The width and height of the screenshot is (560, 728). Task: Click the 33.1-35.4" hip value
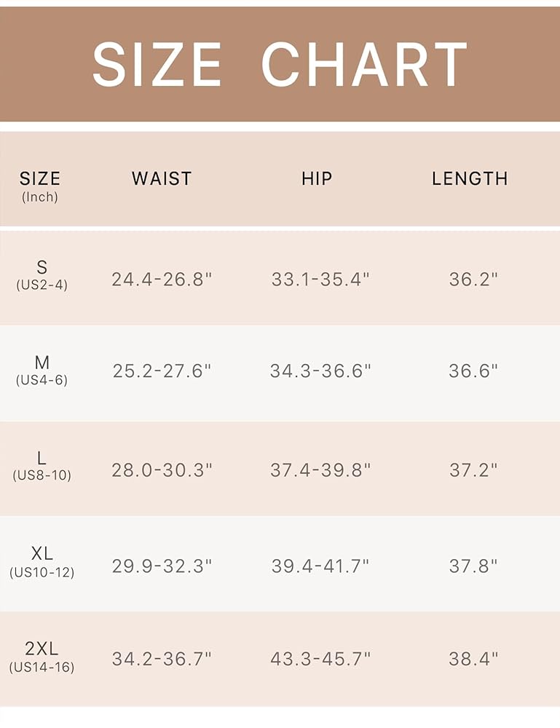click(x=320, y=279)
